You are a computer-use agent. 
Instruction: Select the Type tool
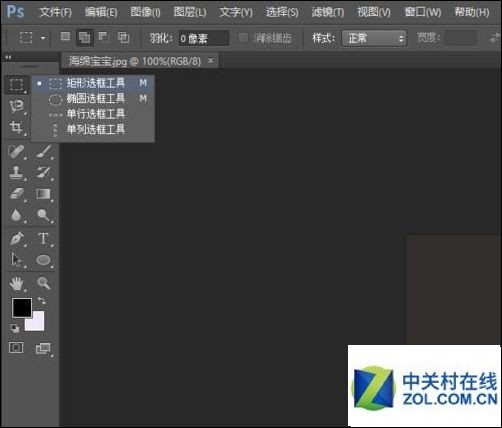click(x=44, y=239)
